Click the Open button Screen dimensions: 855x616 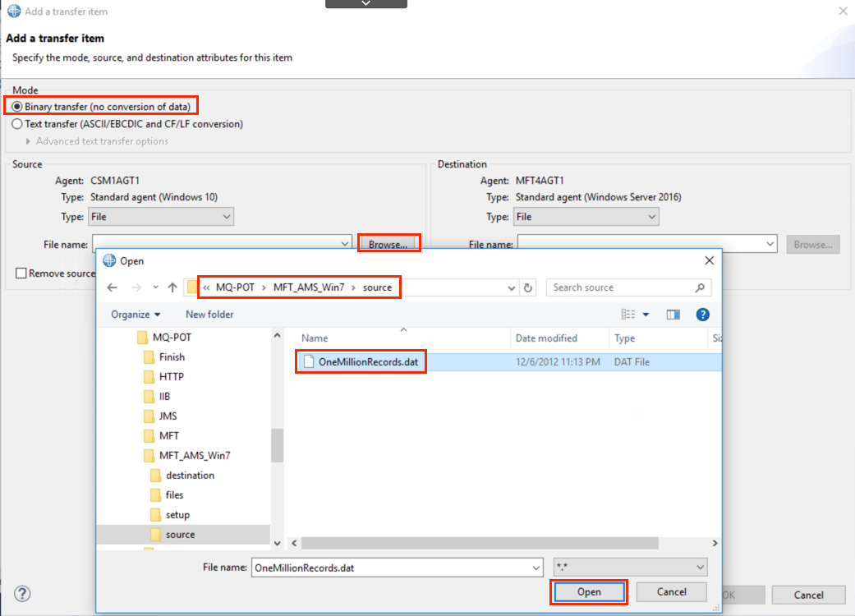click(589, 591)
